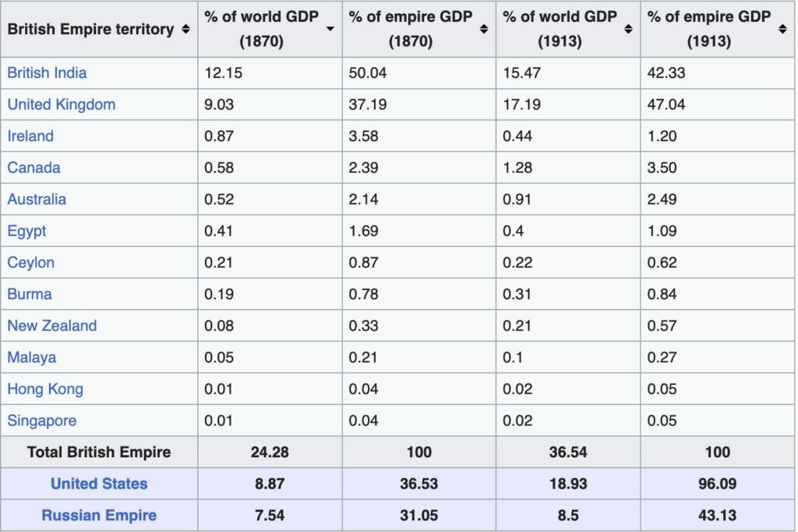798x532 pixels.
Task: Open the New Zealand link
Action: pos(51,326)
